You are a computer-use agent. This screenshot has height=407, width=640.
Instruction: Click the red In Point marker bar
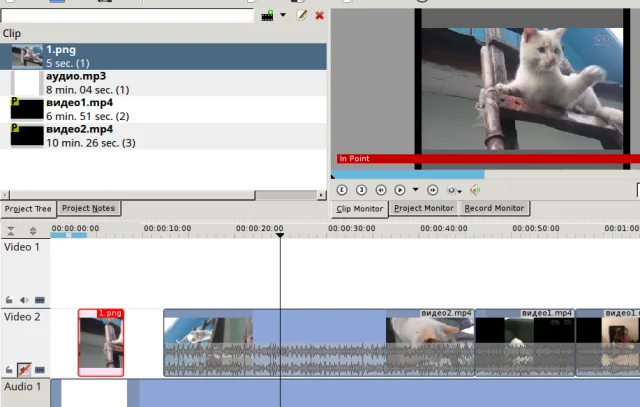pyautogui.click(x=488, y=159)
